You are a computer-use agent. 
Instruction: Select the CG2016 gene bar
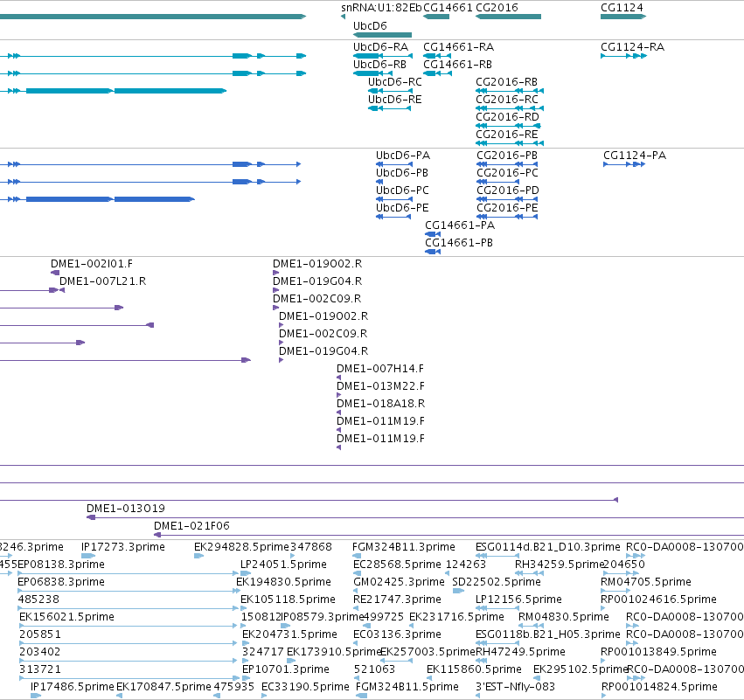tap(508, 17)
